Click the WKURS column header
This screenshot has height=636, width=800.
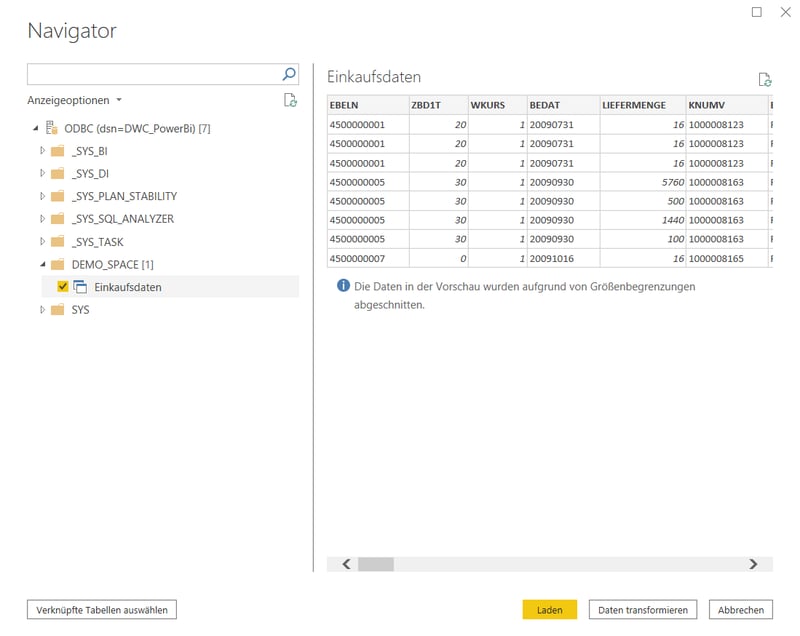(x=497, y=105)
